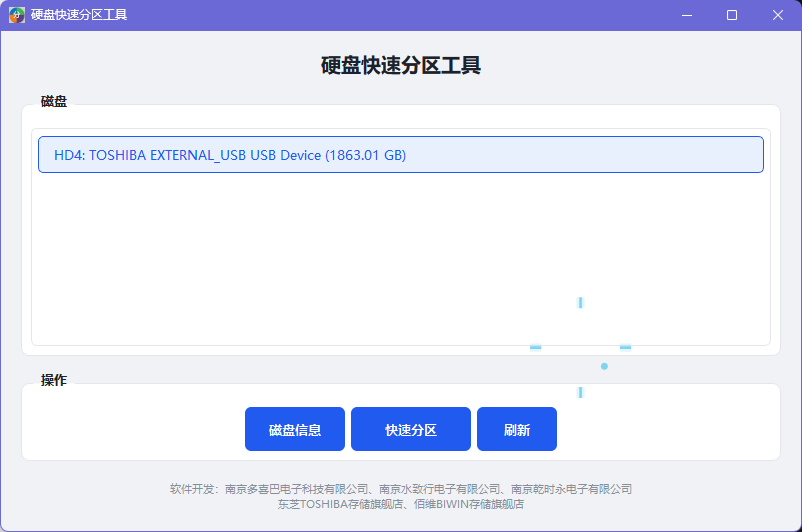Maximize the 硬盘快速分区工具 window
The image size is (802, 532).
[732, 15]
